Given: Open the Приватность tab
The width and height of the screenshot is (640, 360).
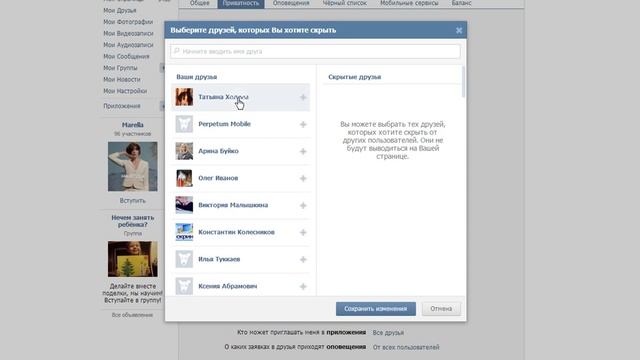Looking at the screenshot, I should [241, 3].
